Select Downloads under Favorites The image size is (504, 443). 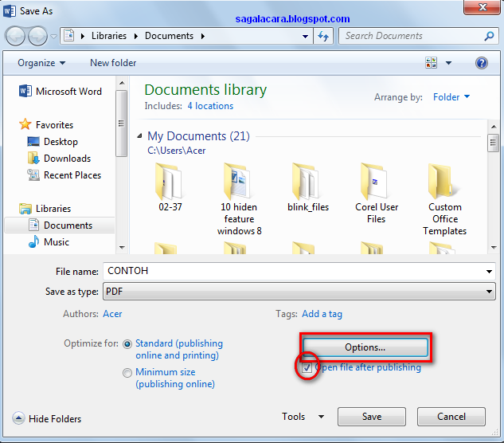[x=59, y=159]
